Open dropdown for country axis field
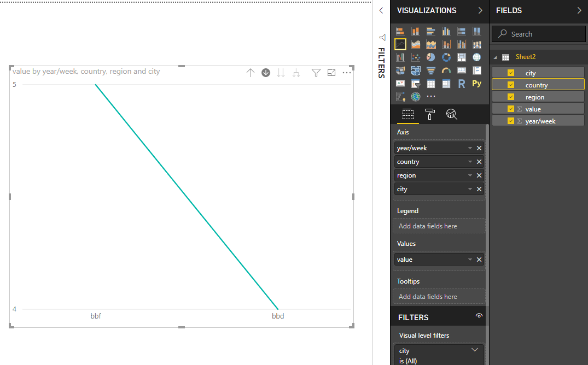The image size is (588, 365). 470,162
